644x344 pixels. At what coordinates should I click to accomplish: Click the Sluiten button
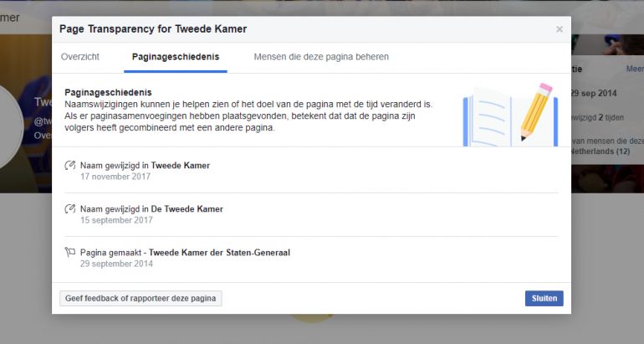(544, 298)
